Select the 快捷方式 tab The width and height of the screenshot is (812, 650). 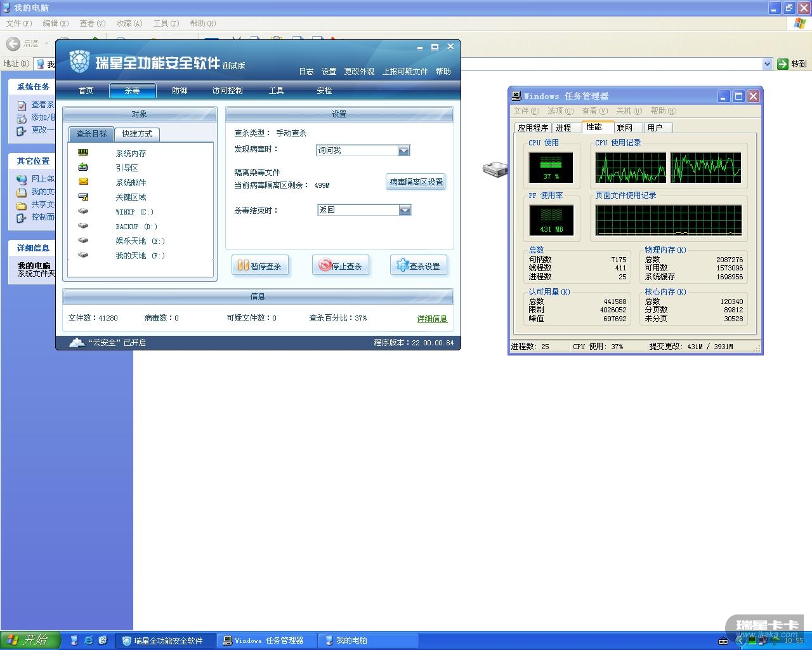pos(138,134)
